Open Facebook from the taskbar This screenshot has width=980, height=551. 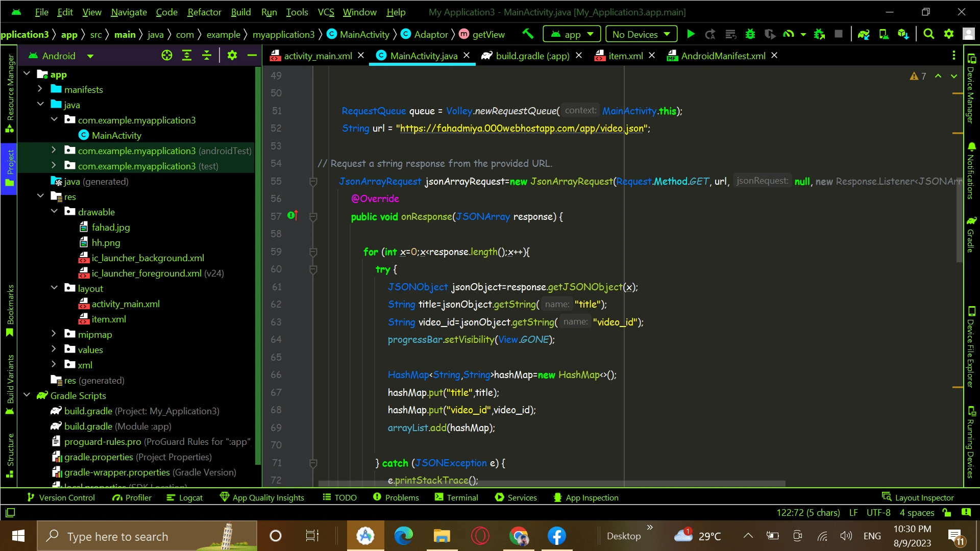(557, 536)
